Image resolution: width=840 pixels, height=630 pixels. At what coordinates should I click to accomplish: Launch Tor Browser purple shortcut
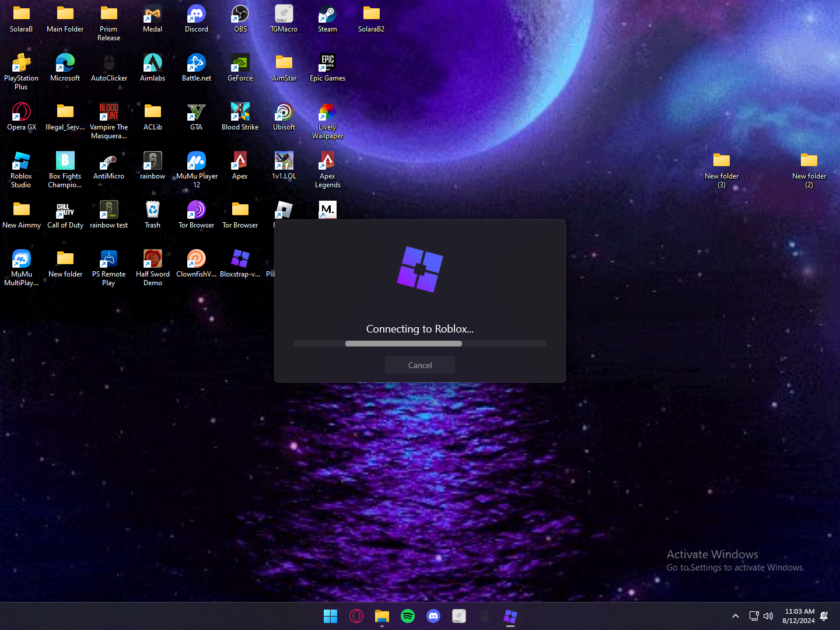coord(197,215)
